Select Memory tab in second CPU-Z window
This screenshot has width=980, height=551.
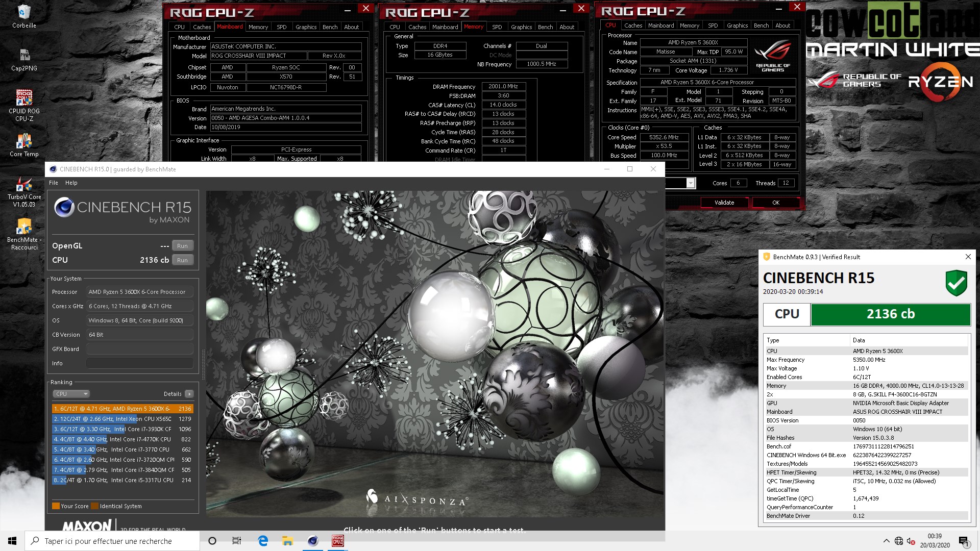(x=474, y=27)
